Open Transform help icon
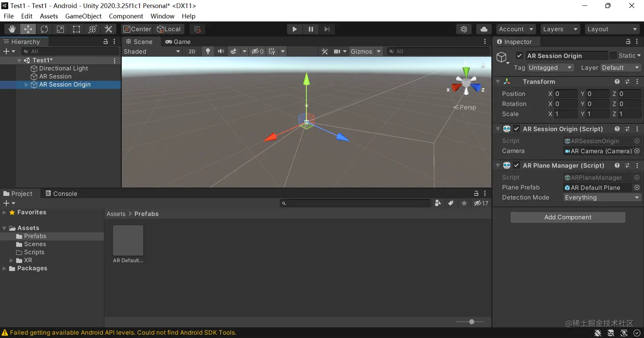Viewport: 644px width, 338px height. (x=617, y=81)
